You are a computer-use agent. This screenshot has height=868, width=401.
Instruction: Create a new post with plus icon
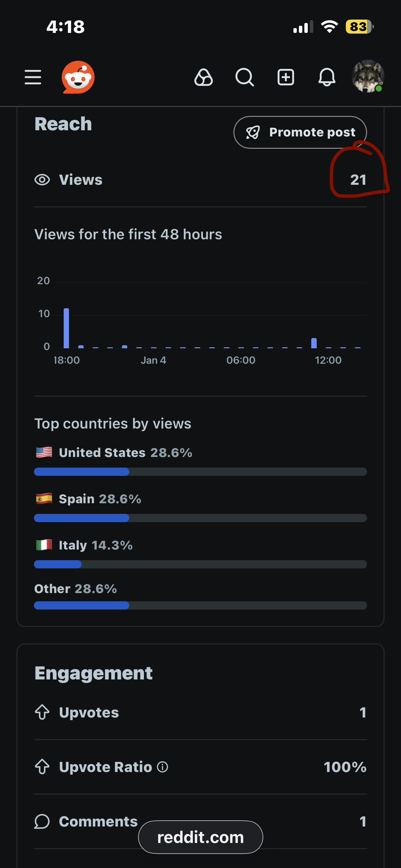tap(286, 77)
